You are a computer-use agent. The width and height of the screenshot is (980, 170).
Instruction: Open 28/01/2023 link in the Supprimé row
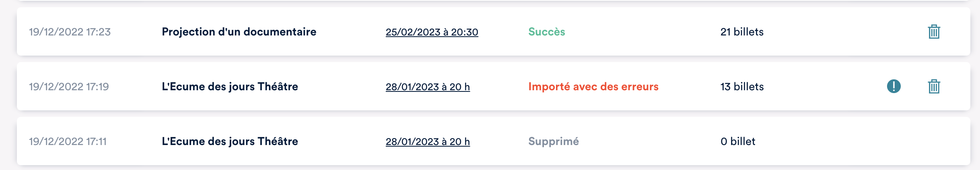pos(428,142)
